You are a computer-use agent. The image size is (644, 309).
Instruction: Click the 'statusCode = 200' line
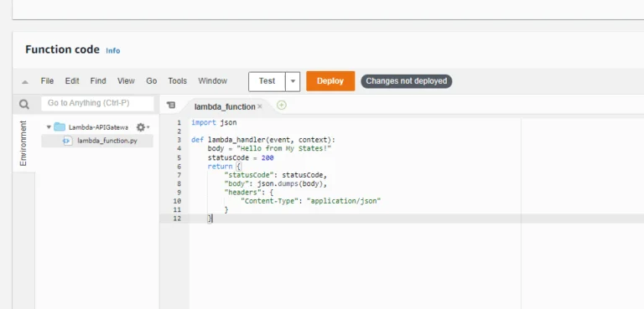[x=241, y=157]
